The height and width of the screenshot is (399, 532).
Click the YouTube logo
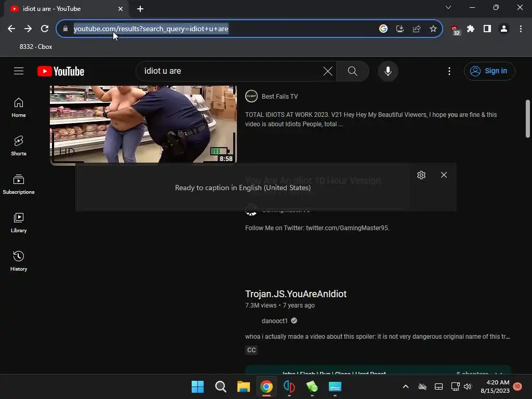click(61, 71)
